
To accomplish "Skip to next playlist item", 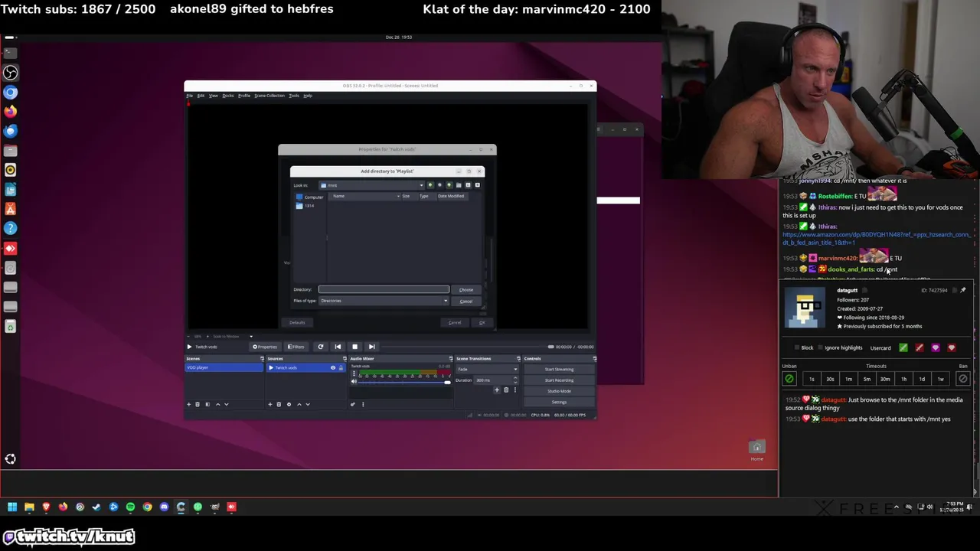I will pyautogui.click(x=371, y=347).
